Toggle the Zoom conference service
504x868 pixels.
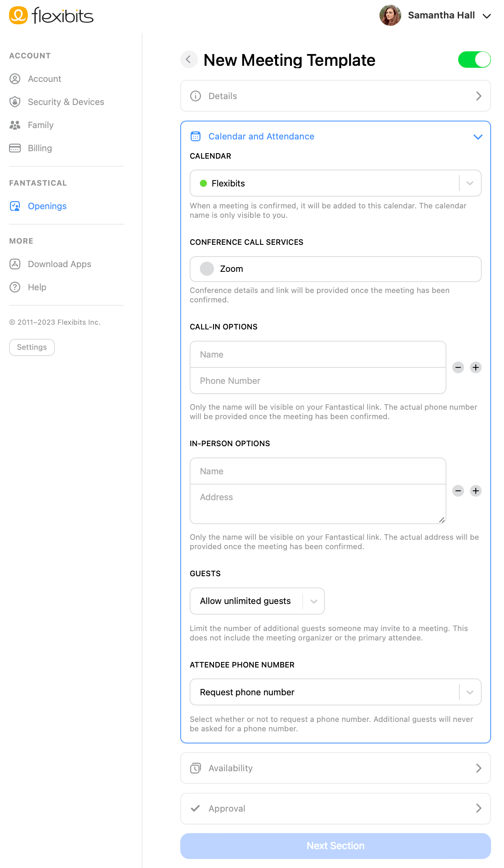tap(207, 269)
